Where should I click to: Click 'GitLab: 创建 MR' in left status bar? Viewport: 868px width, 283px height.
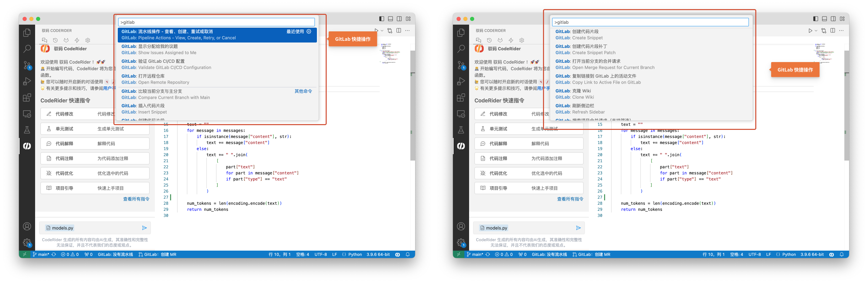157,255
